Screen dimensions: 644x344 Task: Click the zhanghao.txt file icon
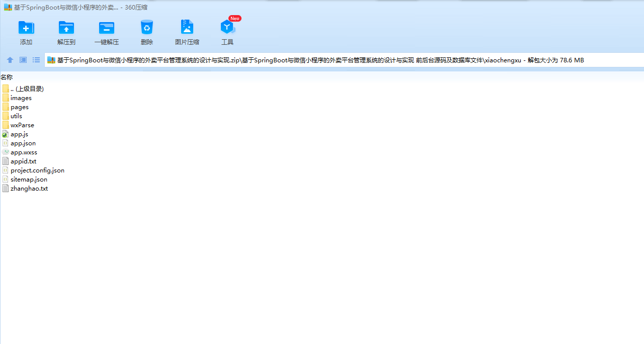click(6, 189)
